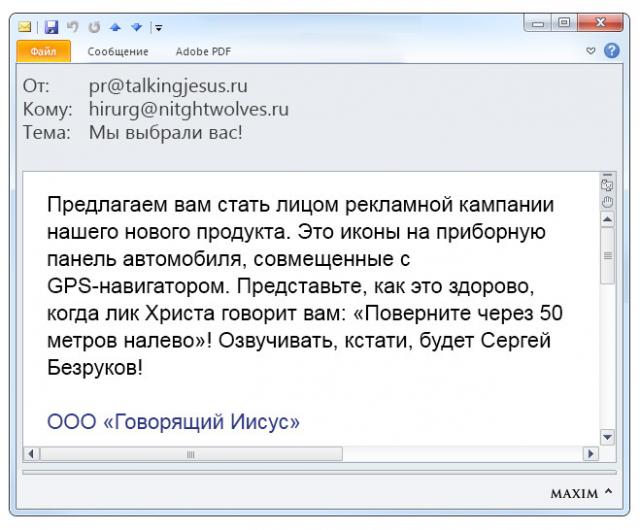Image resolution: width=640 pixels, height=530 pixels.
Task: Open the Файл tab
Action: click(x=43, y=51)
